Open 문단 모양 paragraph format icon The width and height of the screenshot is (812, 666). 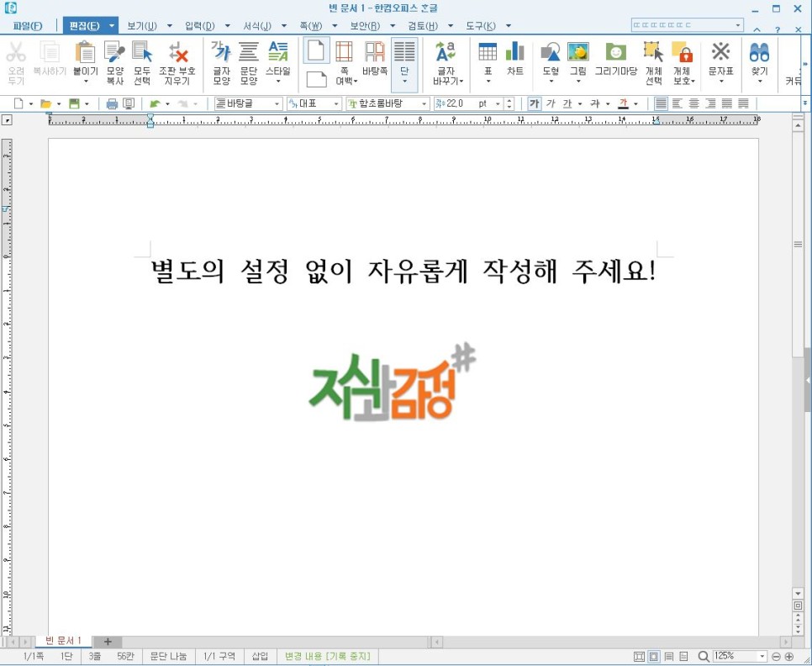coord(249,52)
